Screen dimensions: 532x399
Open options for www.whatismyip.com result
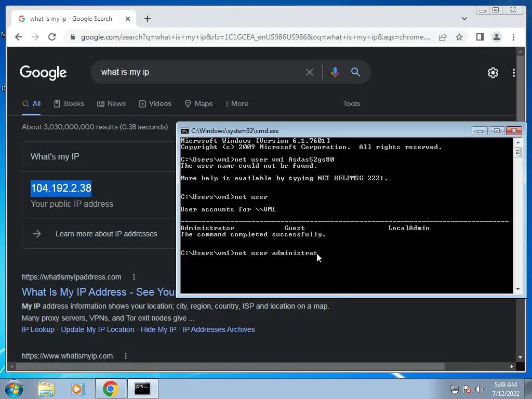pyautogui.click(x=126, y=356)
